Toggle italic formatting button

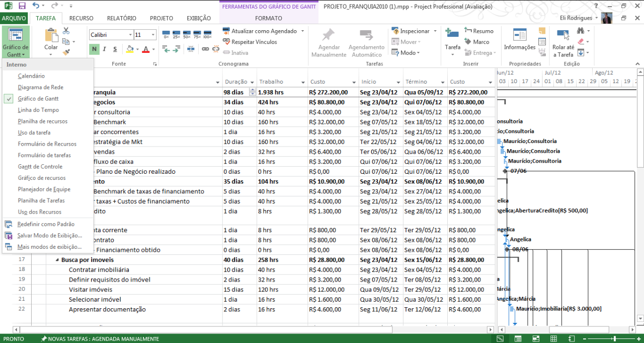[x=105, y=49]
